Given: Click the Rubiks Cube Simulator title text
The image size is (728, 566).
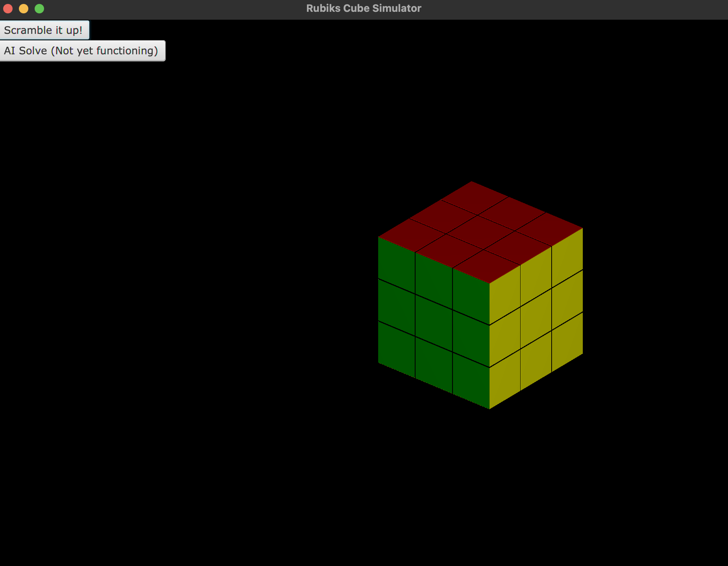Looking at the screenshot, I should click(x=364, y=8).
